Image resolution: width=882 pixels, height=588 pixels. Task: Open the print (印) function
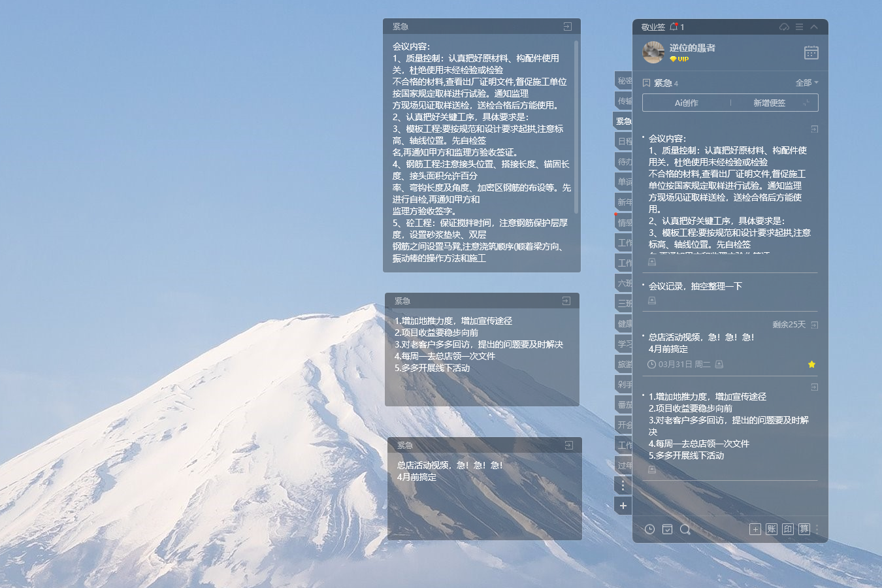(787, 529)
